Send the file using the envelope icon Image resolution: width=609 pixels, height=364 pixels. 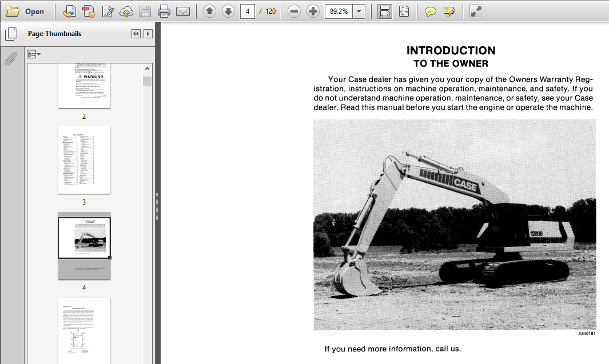(x=183, y=11)
